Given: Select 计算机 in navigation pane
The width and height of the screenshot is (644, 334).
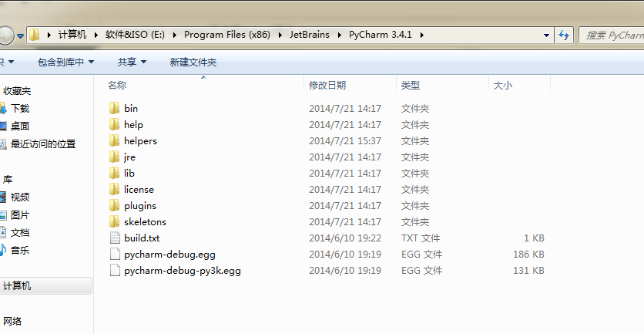Looking at the screenshot, I should point(46,285).
